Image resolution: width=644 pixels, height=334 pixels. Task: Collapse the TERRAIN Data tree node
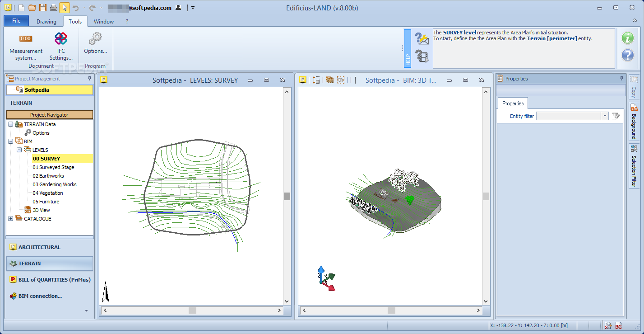(x=10, y=124)
